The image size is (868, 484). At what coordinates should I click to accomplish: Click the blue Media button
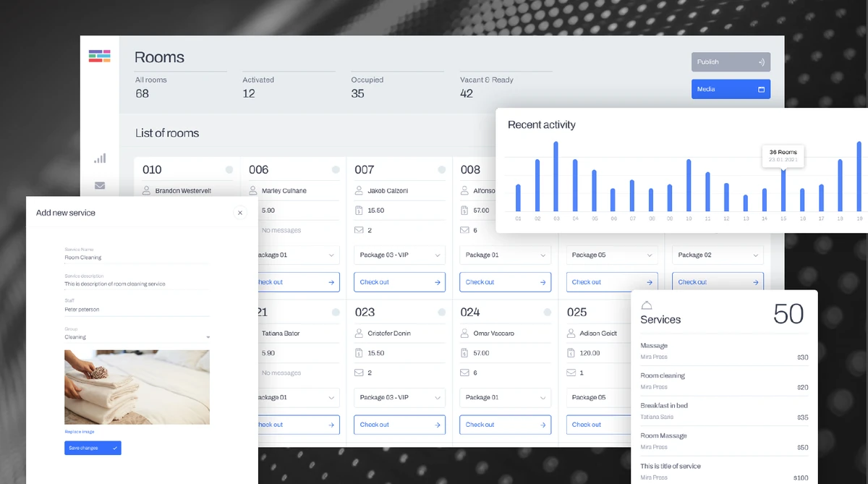click(731, 90)
